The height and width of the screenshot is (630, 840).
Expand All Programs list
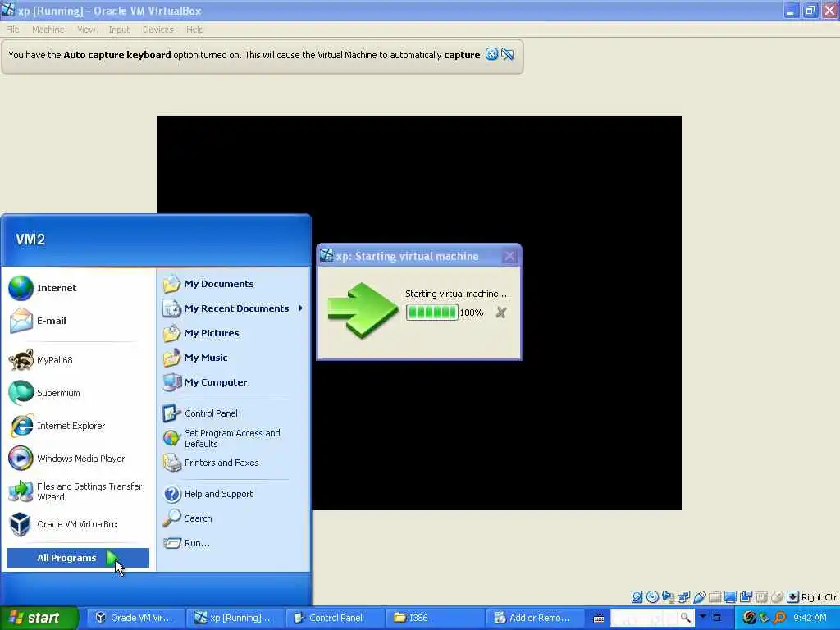78,558
